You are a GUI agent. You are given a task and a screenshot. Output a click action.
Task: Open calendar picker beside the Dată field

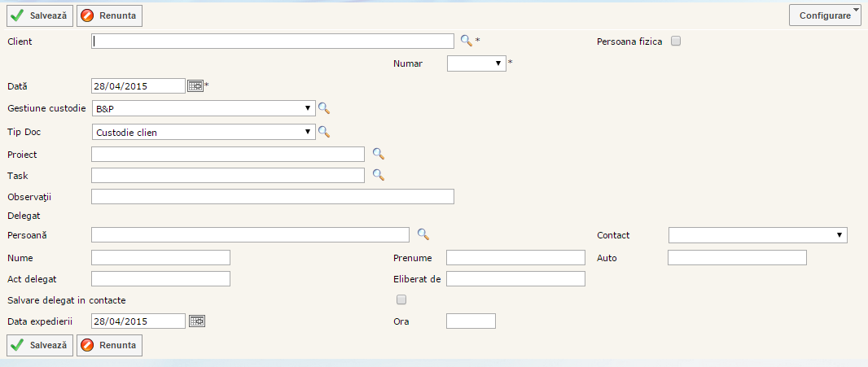pos(195,85)
